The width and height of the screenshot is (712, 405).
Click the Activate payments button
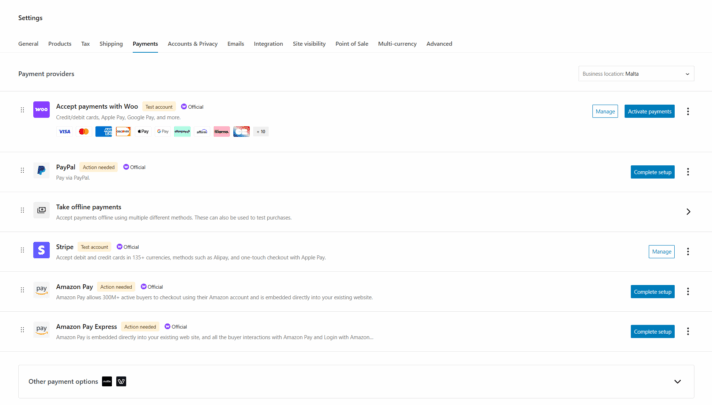pos(649,111)
